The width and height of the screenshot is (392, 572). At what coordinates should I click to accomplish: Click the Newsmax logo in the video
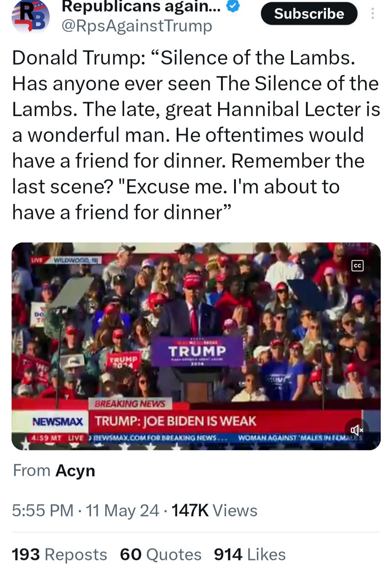click(58, 422)
